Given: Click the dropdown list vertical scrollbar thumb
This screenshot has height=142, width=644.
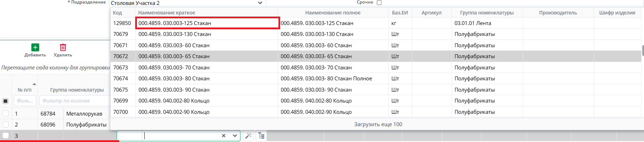Looking at the screenshot, I should click(643, 50).
